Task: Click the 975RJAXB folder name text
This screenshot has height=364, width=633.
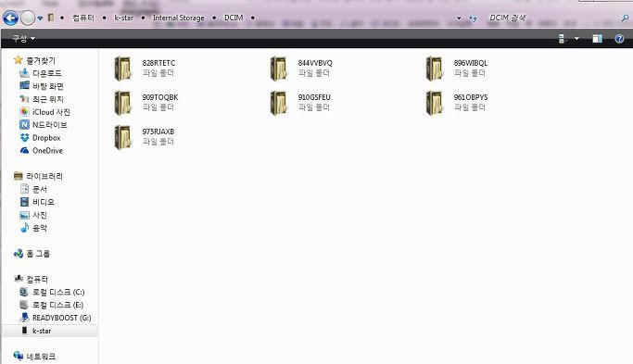Action: tap(158, 132)
